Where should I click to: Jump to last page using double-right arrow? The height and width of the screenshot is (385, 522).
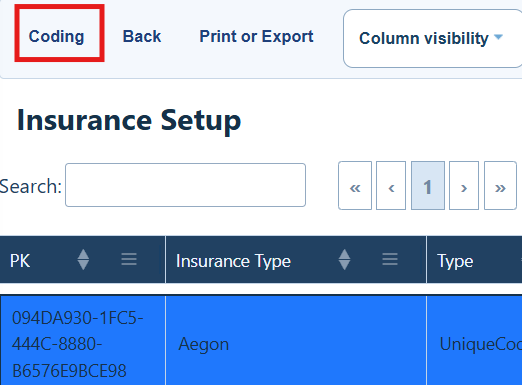[x=500, y=186]
